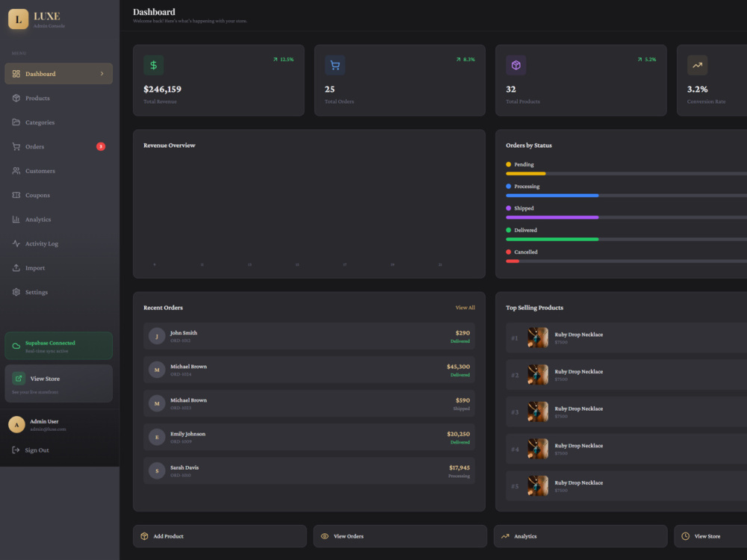Click the Total Orders cart icon
The height and width of the screenshot is (560, 747).
tap(335, 65)
